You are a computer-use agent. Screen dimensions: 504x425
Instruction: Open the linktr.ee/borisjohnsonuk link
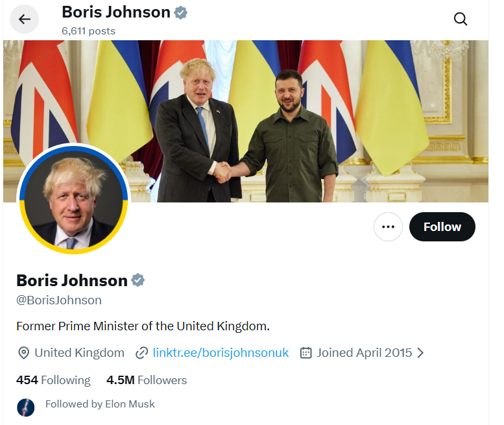[x=221, y=353]
